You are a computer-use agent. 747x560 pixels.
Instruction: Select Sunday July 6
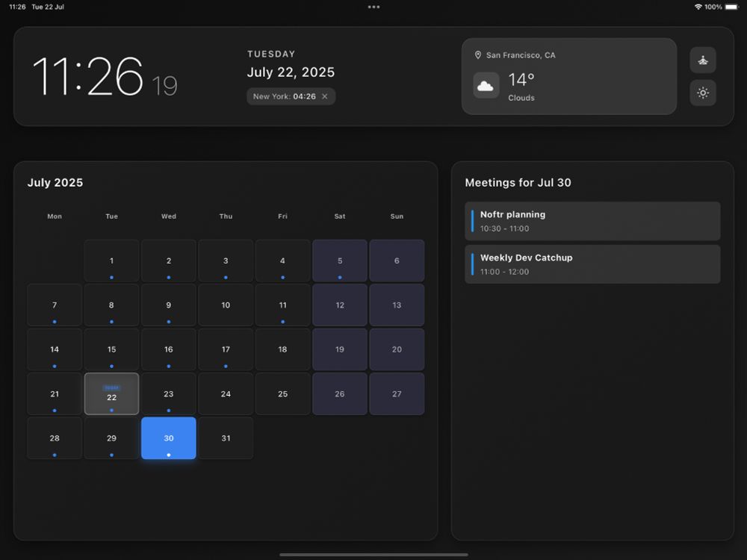click(x=397, y=261)
